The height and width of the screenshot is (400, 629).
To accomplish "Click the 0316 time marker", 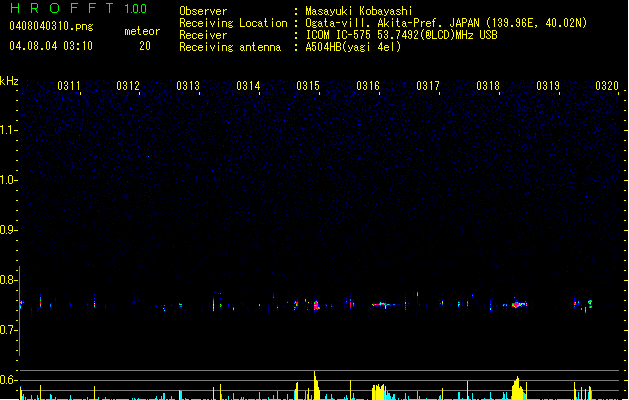I will (368, 85).
